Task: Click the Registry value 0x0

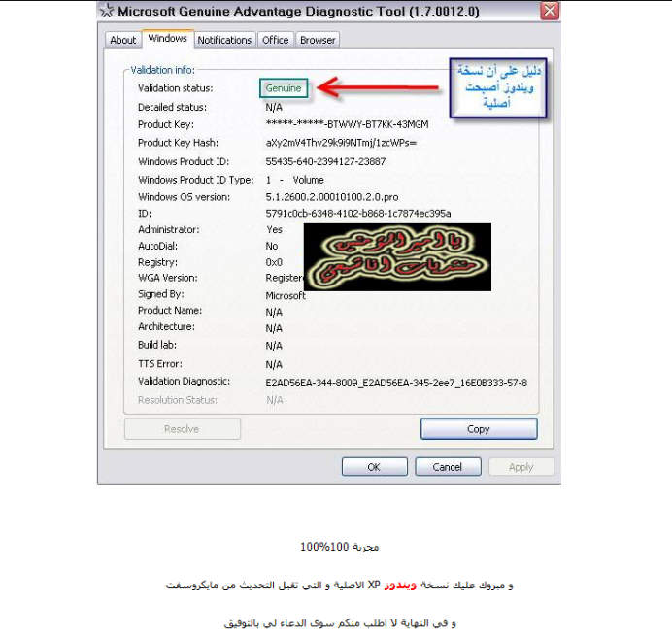Action: (274, 262)
